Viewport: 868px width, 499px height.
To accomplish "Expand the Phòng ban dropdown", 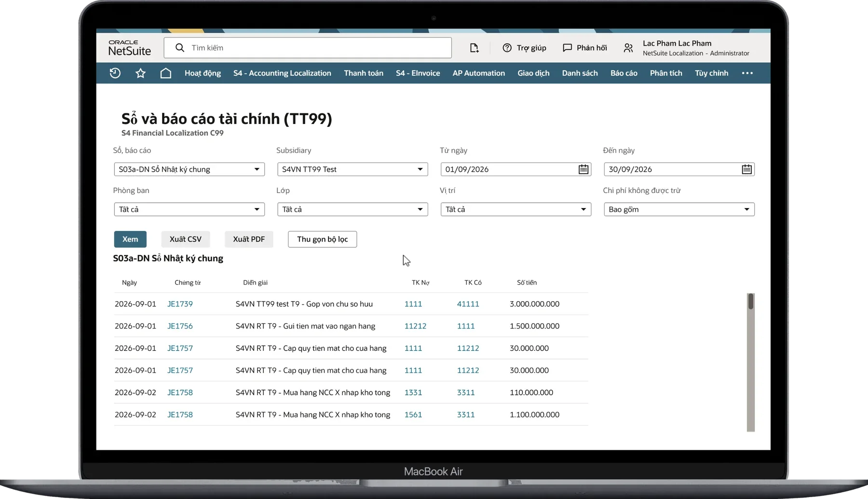I will pyautogui.click(x=189, y=209).
